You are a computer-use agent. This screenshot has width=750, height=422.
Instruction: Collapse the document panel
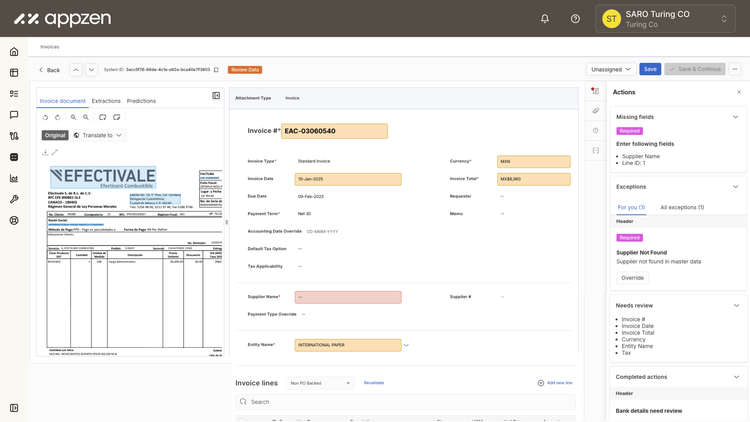pos(216,96)
